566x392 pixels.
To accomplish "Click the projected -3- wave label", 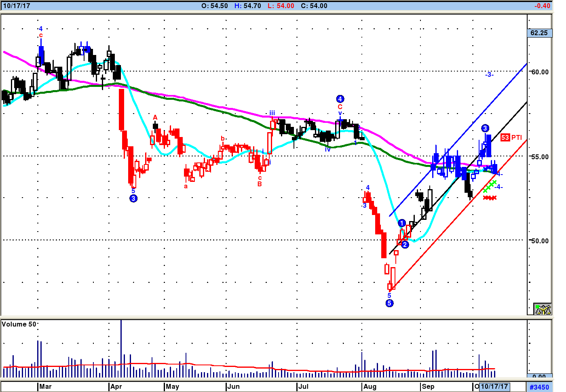I will (489, 74).
